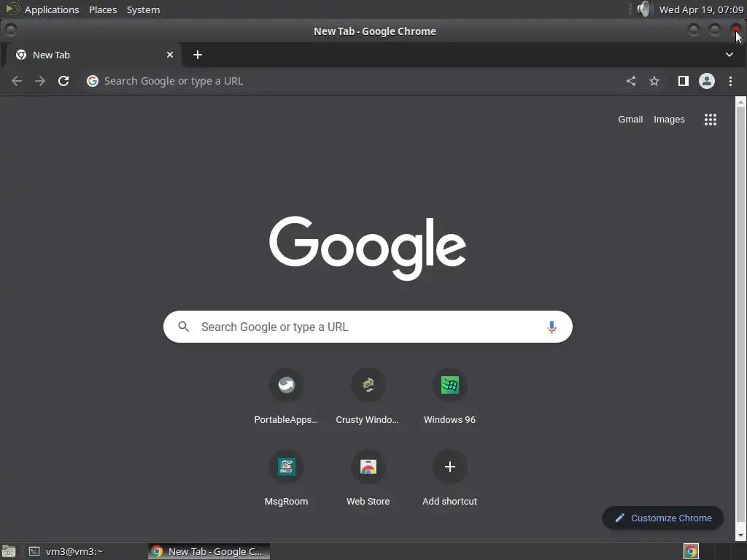Open the System menu
This screenshot has height=560, width=747.
(143, 9)
